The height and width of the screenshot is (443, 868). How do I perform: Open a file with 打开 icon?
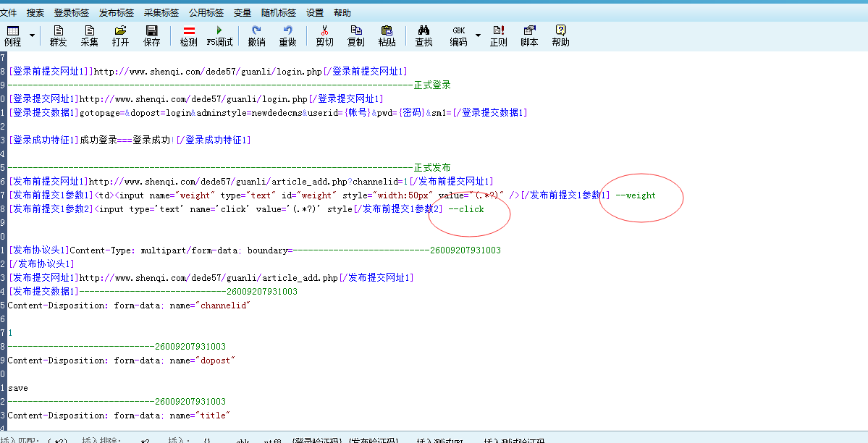click(120, 35)
